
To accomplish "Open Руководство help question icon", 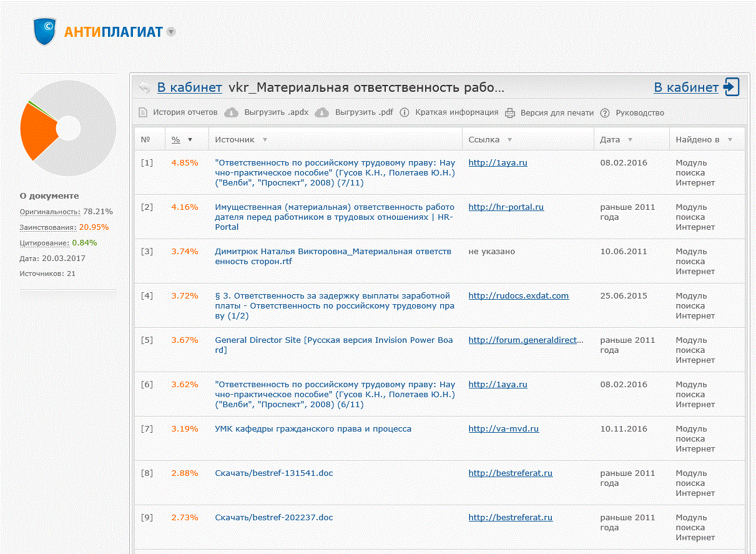I will [604, 112].
